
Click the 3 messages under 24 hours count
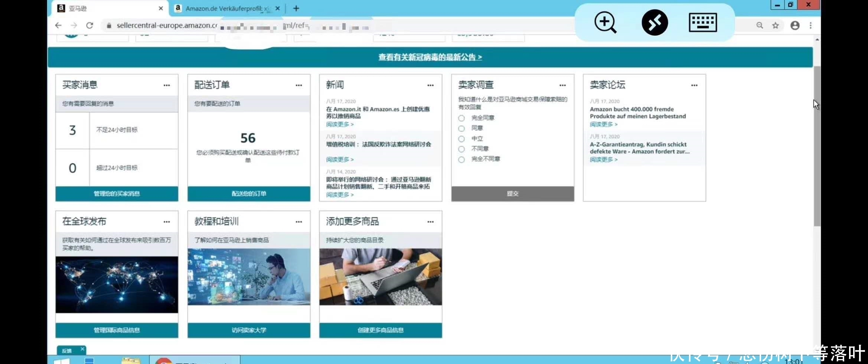pyautogui.click(x=72, y=130)
